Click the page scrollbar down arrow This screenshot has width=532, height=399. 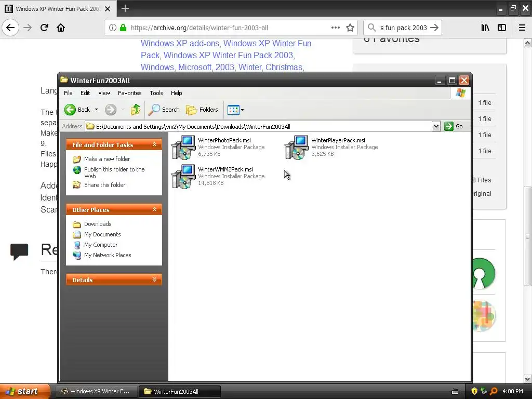point(528,379)
